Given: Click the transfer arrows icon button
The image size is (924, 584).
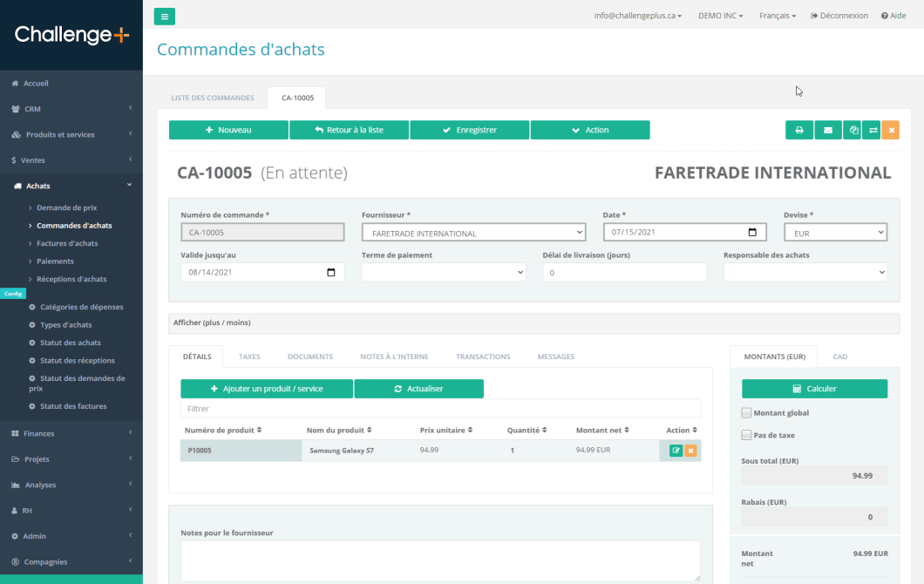Looking at the screenshot, I should pyautogui.click(x=873, y=130).
